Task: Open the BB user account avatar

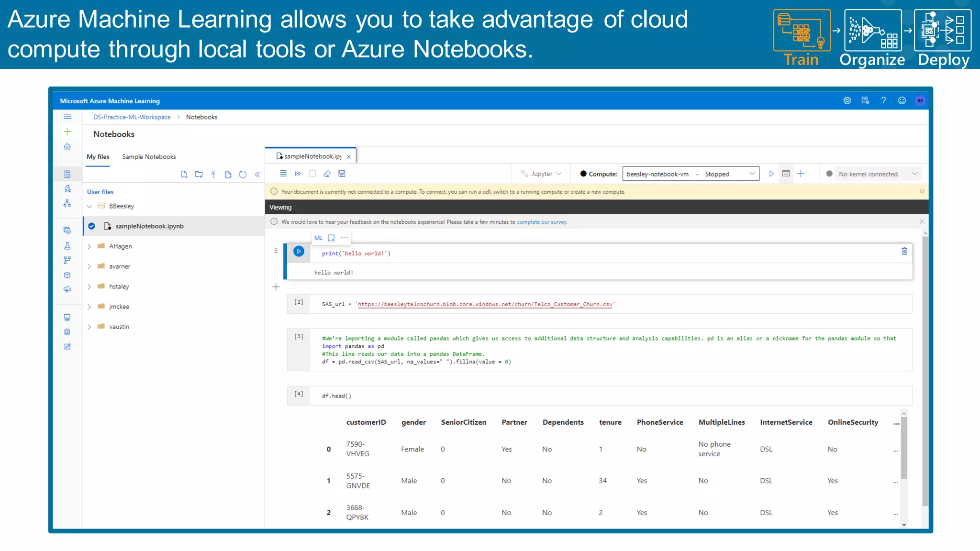Action: pos(920,100)
